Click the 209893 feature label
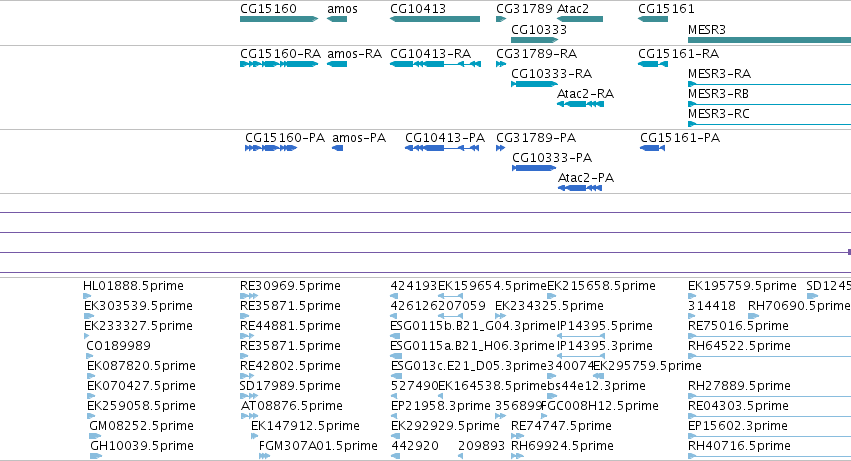 (482, 446)
